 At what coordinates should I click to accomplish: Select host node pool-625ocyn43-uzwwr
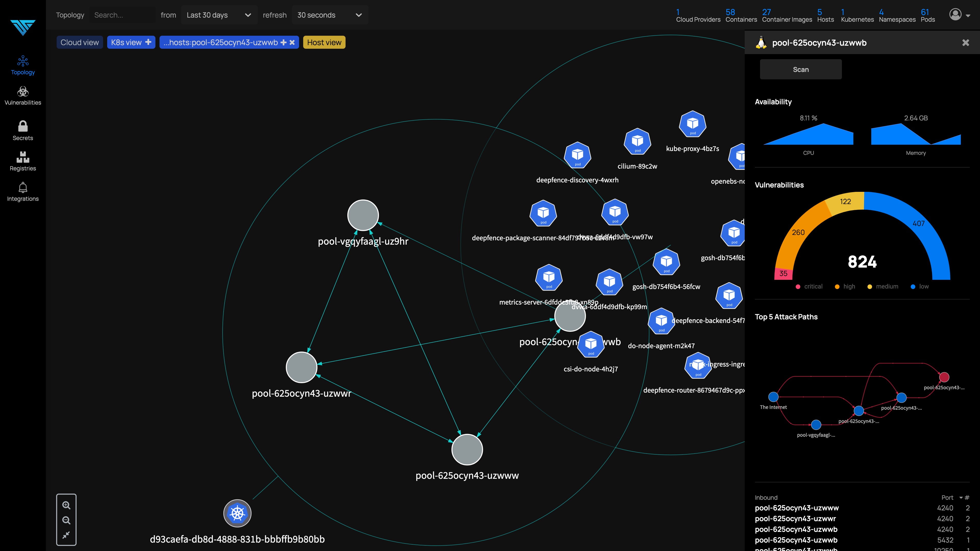(x=301, y=367)
